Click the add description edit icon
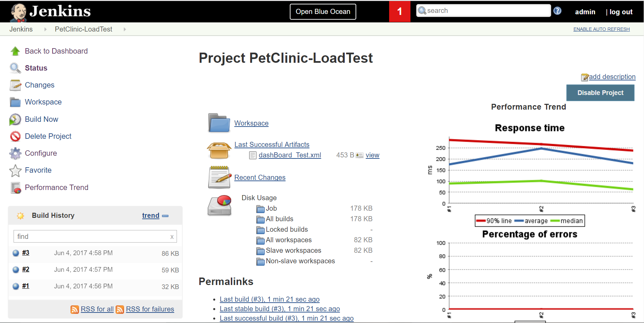644x323 pixels. 585,77
